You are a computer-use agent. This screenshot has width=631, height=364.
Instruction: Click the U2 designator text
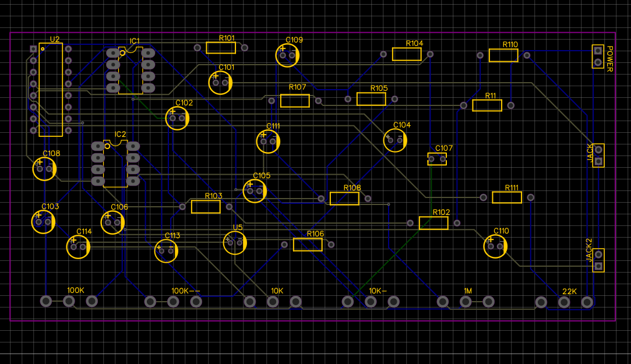click(x=55, y=39)
